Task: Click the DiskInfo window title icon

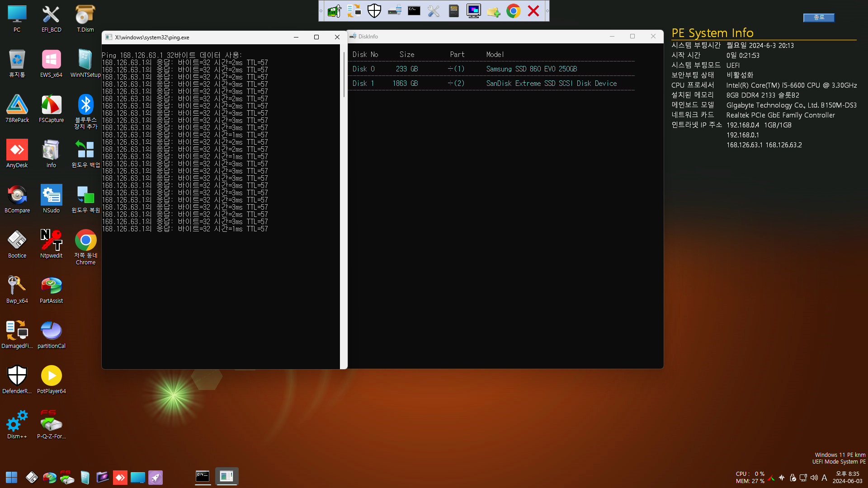Action: point(353,36)
